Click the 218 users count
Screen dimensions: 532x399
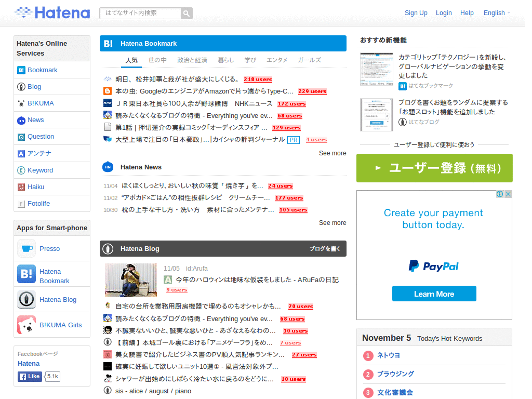tap(258, 79)
